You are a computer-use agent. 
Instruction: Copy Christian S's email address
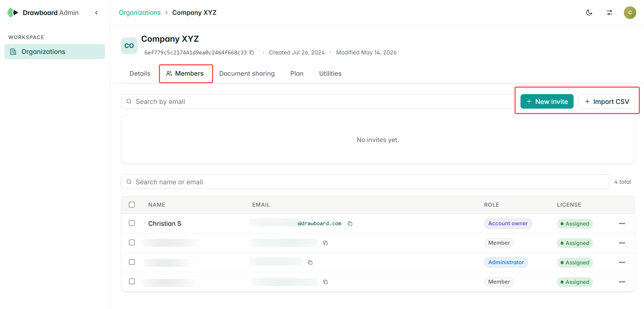pyautogui.click(x=350, y=223)
